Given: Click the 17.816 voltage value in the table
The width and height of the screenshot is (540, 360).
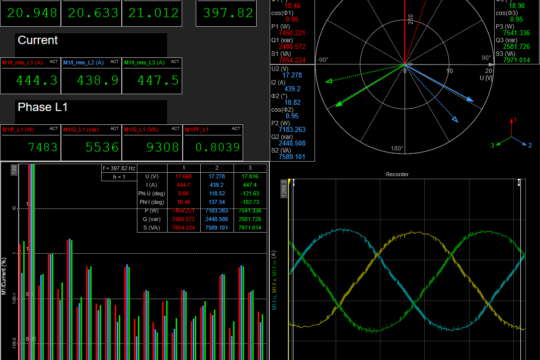Looking at the screenshot, I should (x=250, y=176).
